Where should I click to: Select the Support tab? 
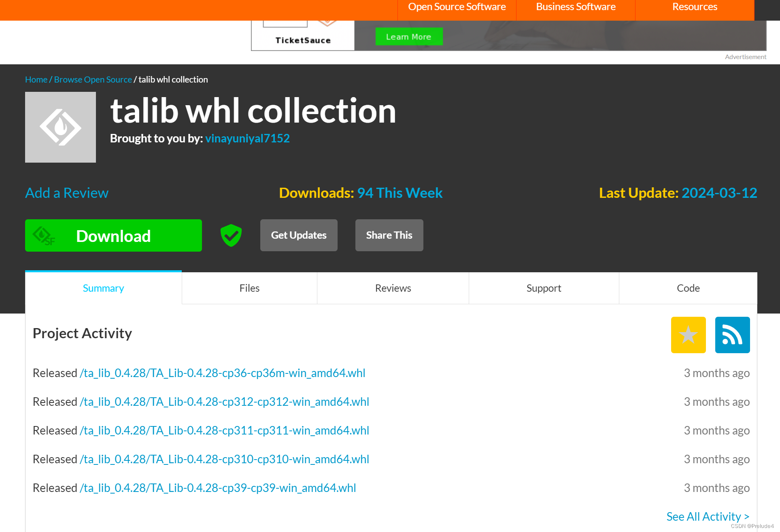pos(544,288)
